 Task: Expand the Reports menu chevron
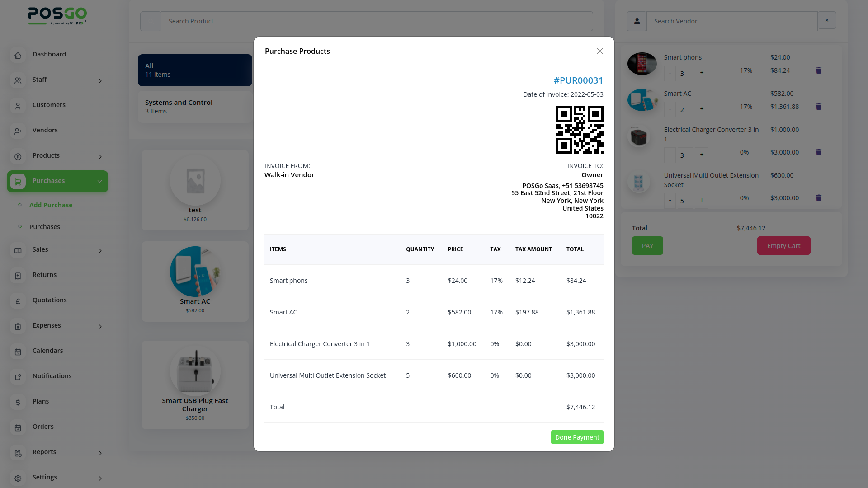click(100, 453)
